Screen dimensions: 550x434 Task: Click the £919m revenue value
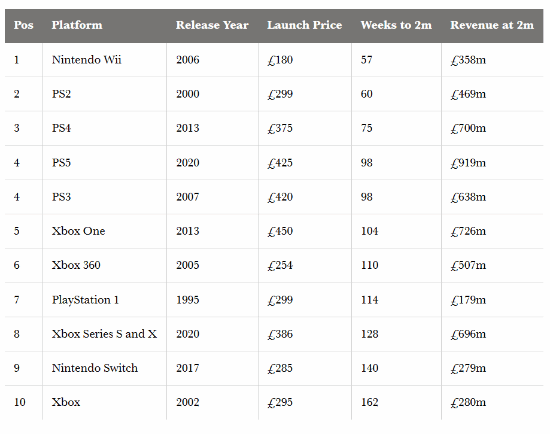pyautogui.click(x=468, y=163)
